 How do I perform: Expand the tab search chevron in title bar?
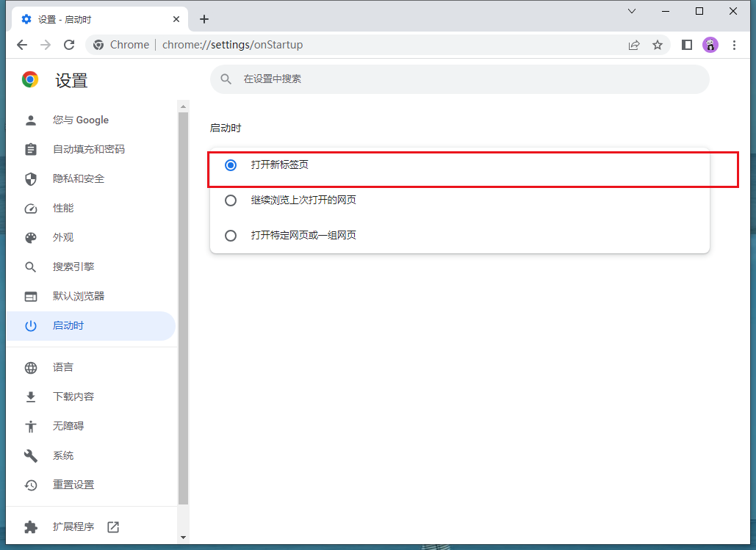[632, 11]
